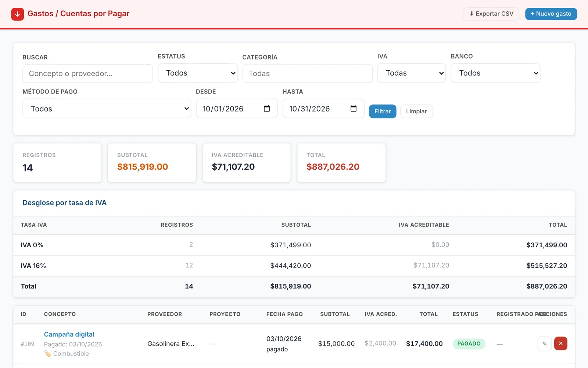Open the Método de pago dropdown
This screenshot has width=588, height=368.
(x=107, y=109)
